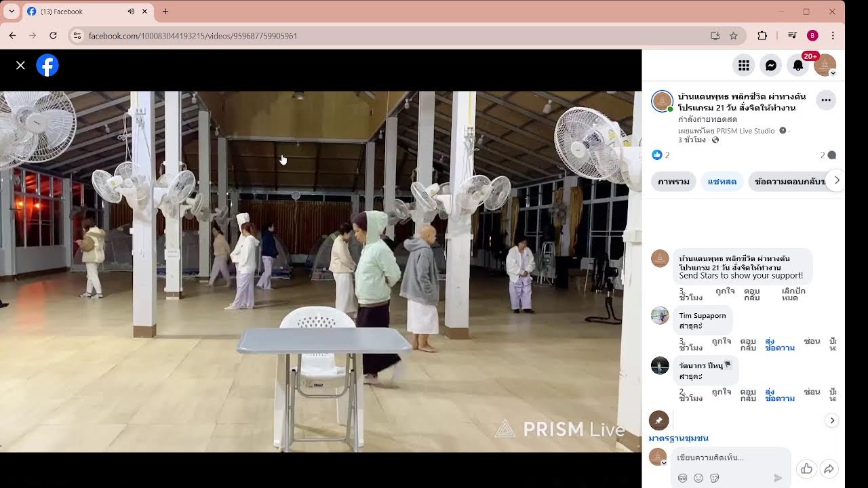
Task: Click the help icon after PRISM Live Studio
Action: click(x=783, y=131)
